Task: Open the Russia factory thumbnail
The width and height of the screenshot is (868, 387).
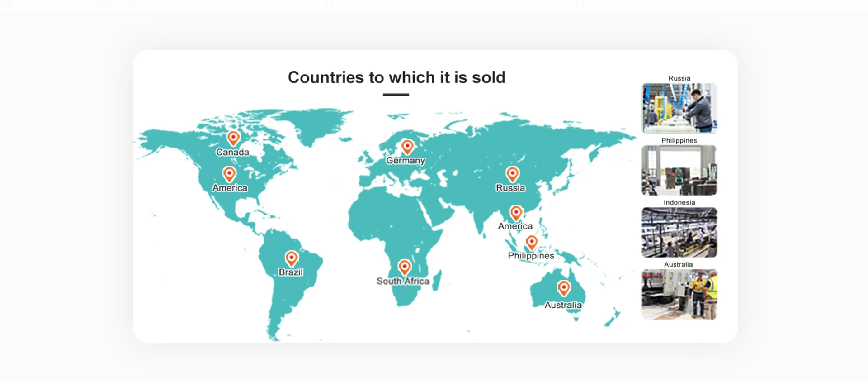Action: coord(679,108)
